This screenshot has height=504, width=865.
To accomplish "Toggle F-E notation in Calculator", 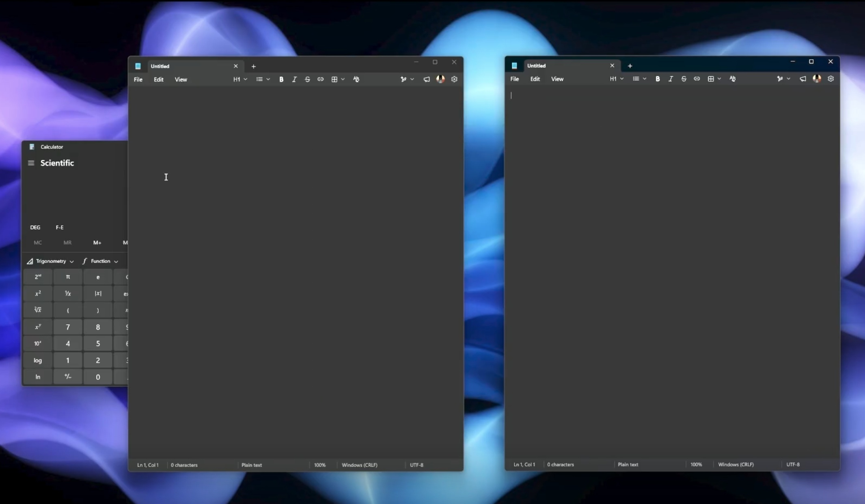I will (x=60, y=227).
